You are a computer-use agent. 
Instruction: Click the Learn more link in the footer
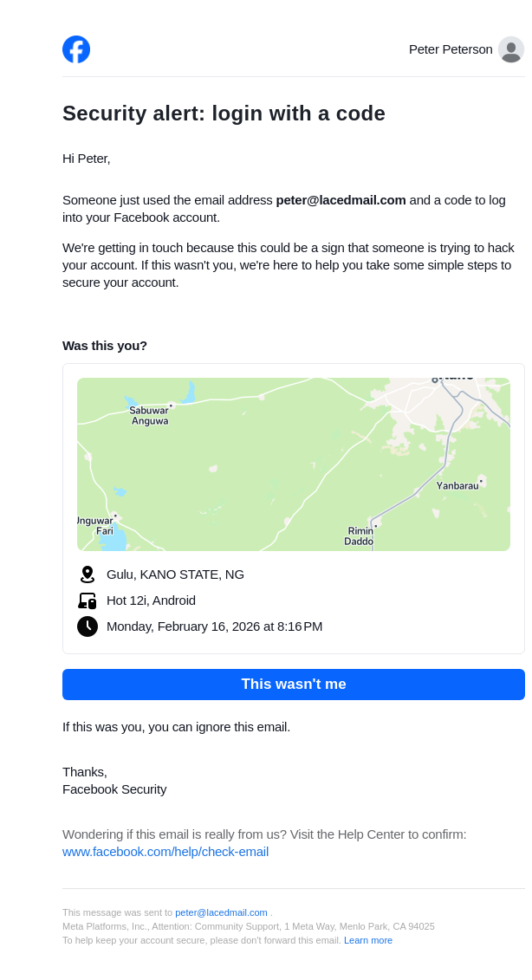point(368,940)
